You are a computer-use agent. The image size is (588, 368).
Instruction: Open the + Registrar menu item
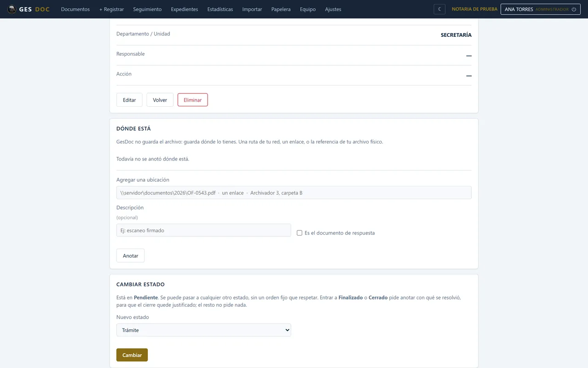pos(112,9)
